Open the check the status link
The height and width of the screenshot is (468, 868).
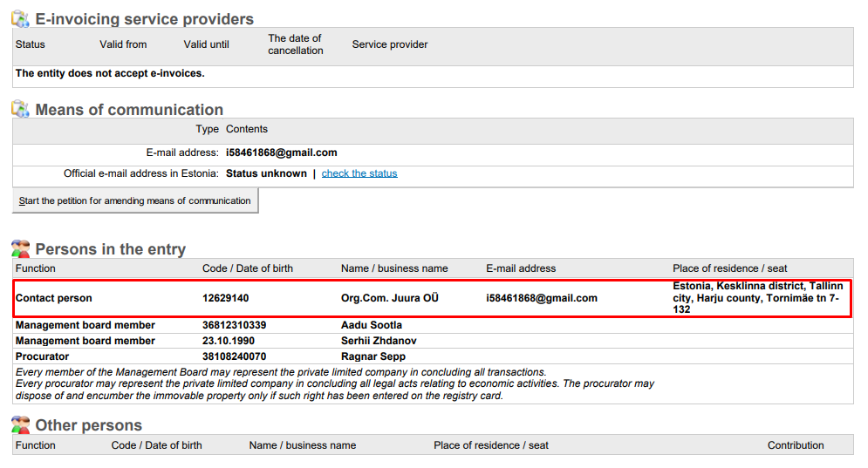coord(359,173)
